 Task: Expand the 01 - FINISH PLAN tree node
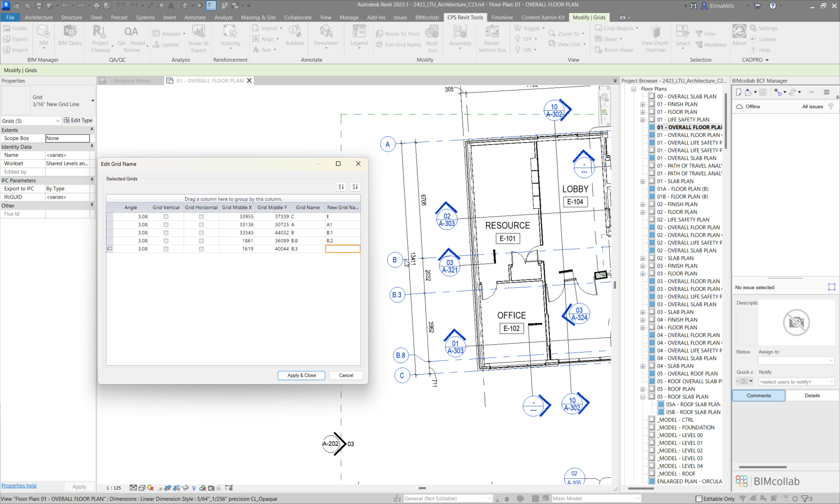click(643, 105)
